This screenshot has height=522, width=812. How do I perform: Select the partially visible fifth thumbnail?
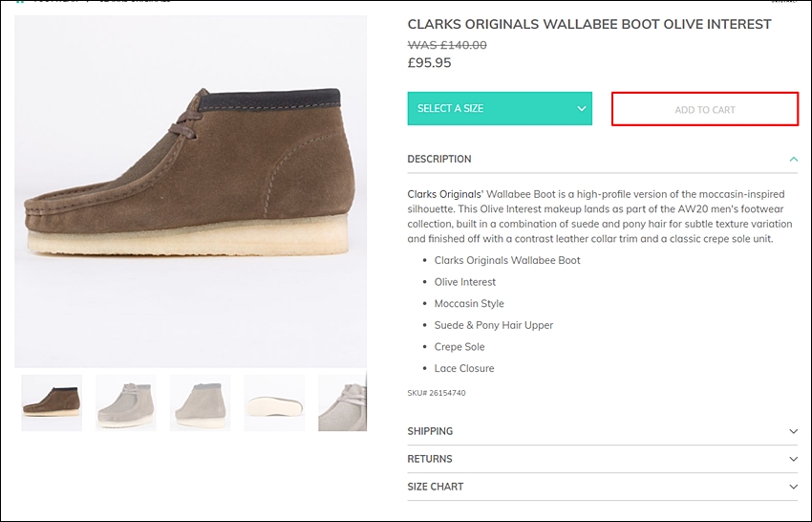[342, 402]
